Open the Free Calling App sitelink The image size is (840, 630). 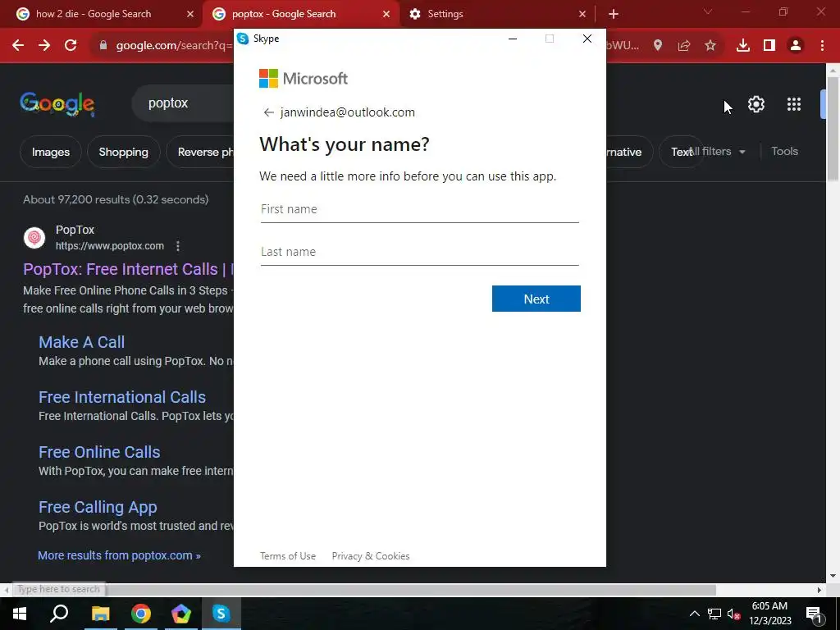pos(98,507)
